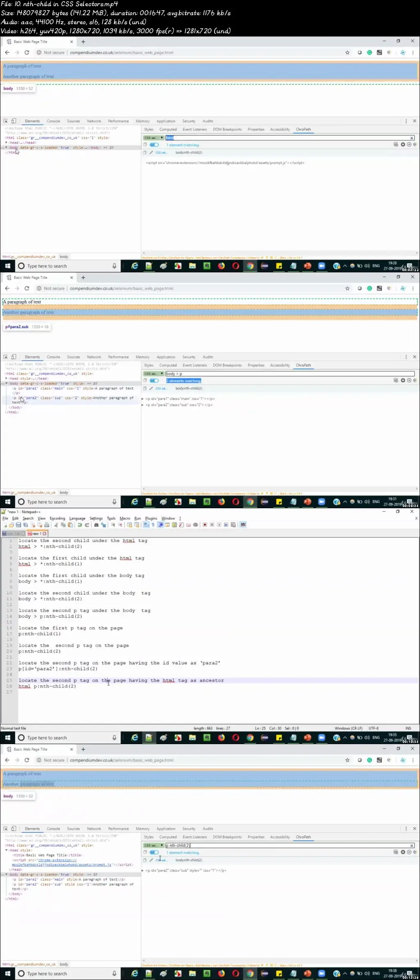Open Macro menu in Notepad++
Image resolution: width=420 pixels, height=980 pixels.
(125, 519)
